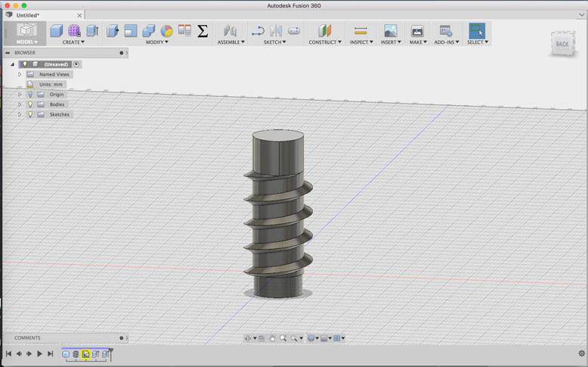The width and height of the screenshot is (588, 367).
Task: Open the MAKE menu
Action: (418, 42)
